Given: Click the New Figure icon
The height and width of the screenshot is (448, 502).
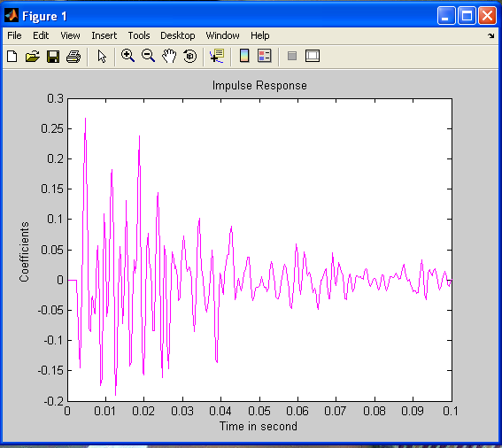Looking at the screenshot, I should pos(12,57).
